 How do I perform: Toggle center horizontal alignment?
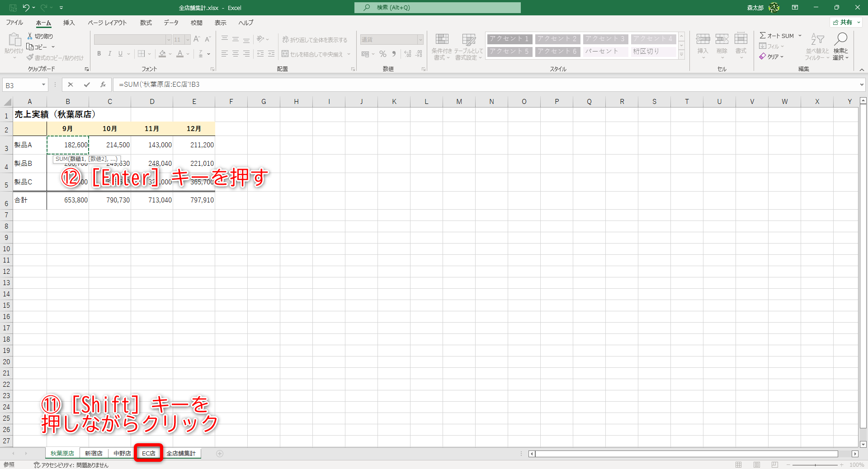pos(236,54)
